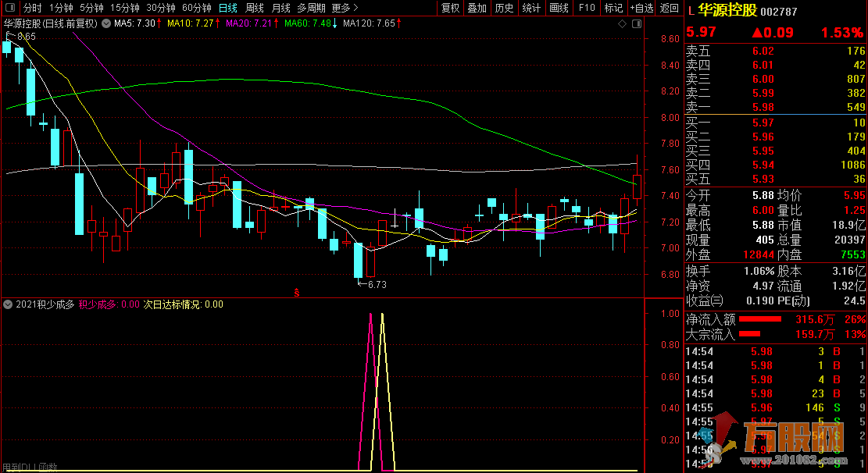Click the 6.73 low price label
Screen dimensions: 868x473
[x=377, y=284]
